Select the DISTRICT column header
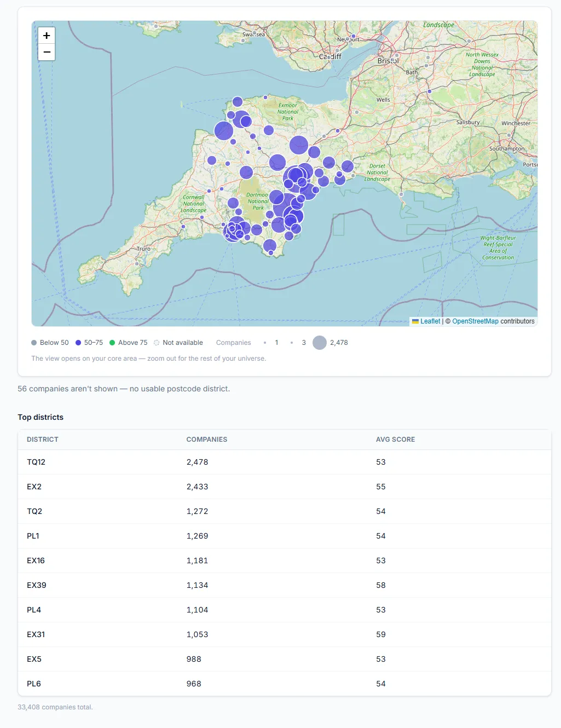This screenshot has height=728, width=561. [x=43, y=440]
